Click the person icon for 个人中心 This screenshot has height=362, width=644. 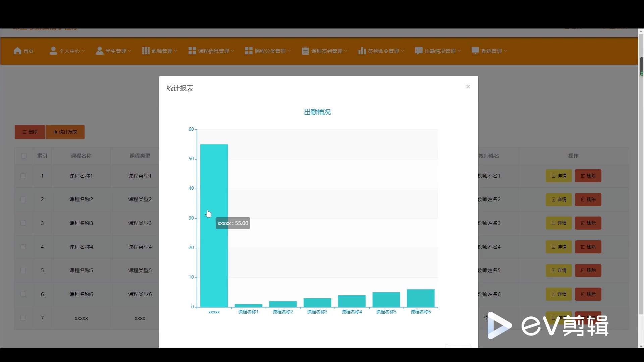53,51
